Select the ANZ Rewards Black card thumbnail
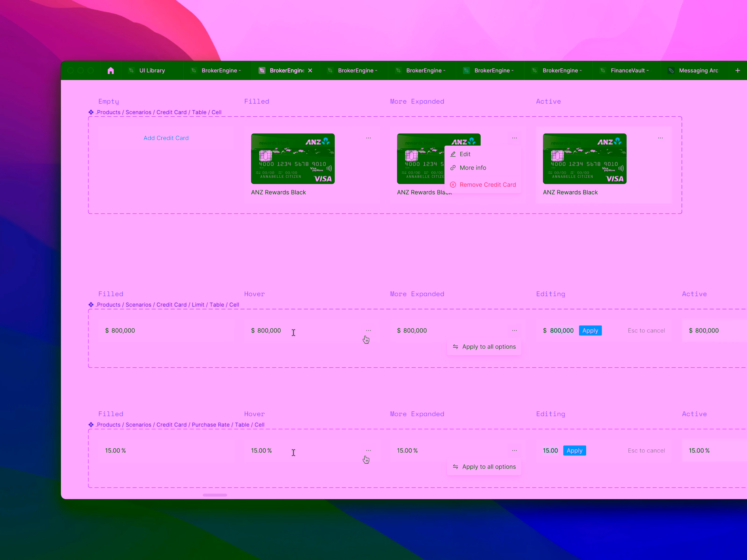 [x=292, y=159]
